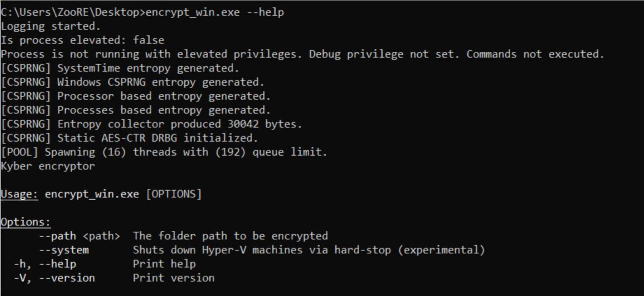Click the "Is process elevated: false" line

82,40
